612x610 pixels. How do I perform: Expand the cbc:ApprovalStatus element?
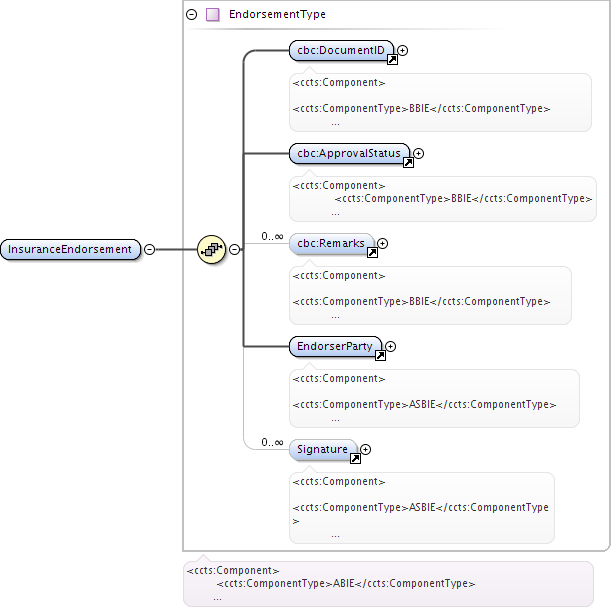pyautogui.click(x=418, y=153)
